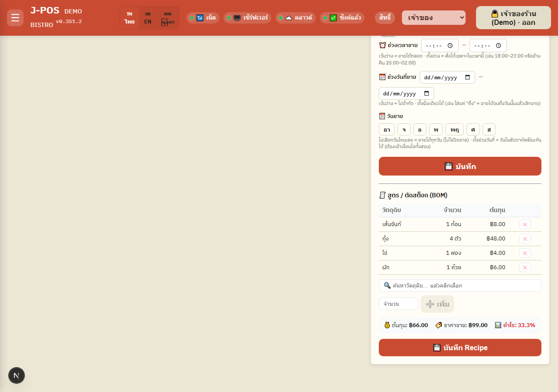Screen dimensions: 558x392
Task: Click the จำนวน quantity input
Action: (x=398, y=304)
